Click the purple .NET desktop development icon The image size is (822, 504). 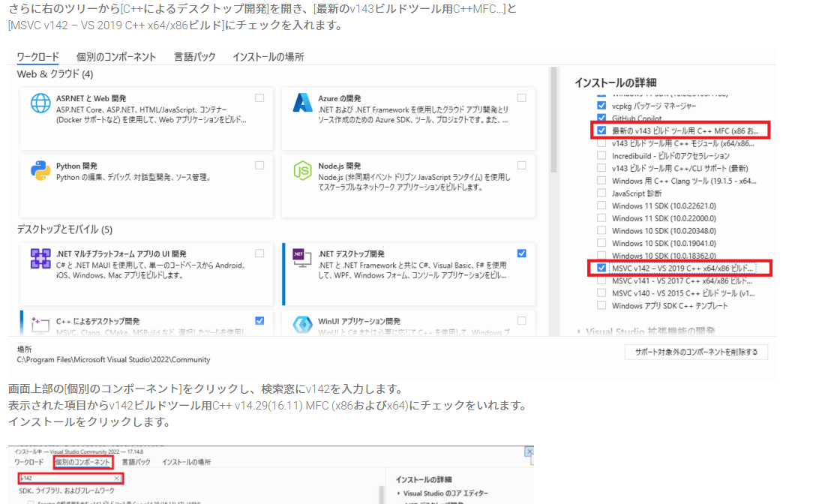303,259
